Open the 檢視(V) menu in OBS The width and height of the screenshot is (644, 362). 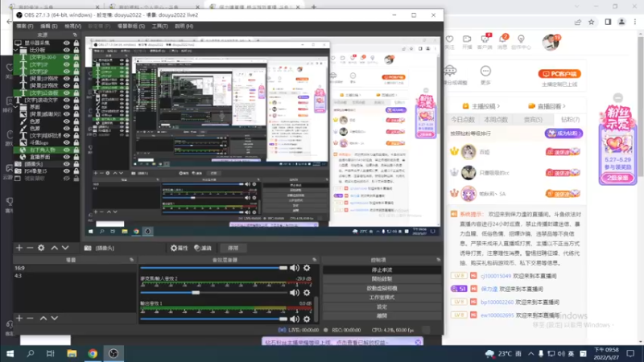click(x=72, y=27)
